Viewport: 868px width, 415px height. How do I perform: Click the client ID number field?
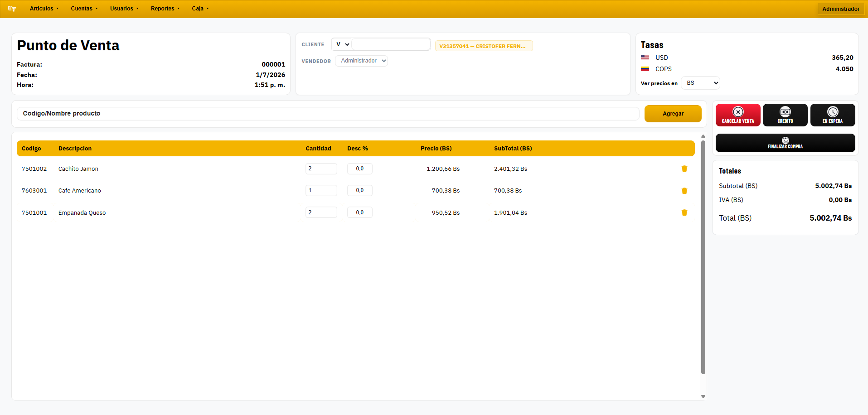click(391, 44)
